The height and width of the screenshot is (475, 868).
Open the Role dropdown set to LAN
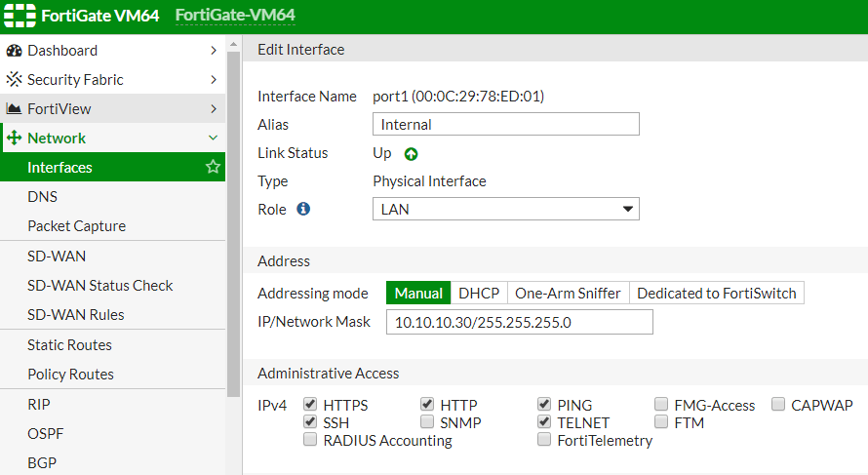tap(506, 209)
